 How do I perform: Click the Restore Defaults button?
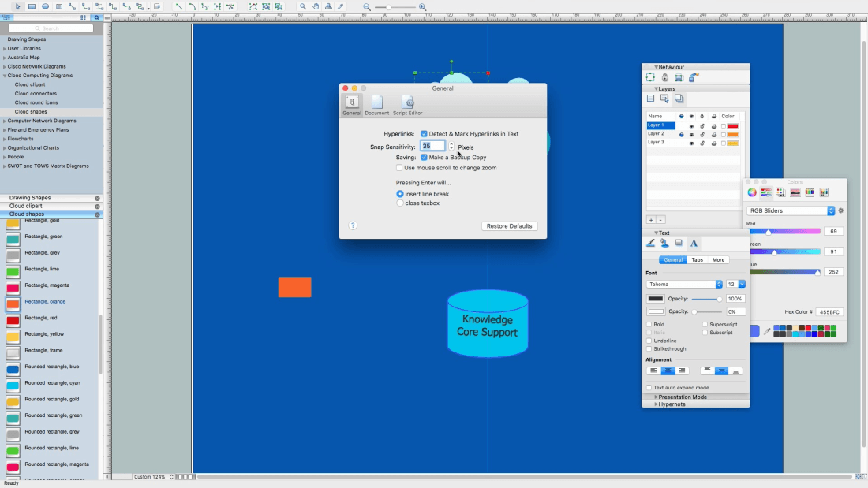tap(509, 226)
